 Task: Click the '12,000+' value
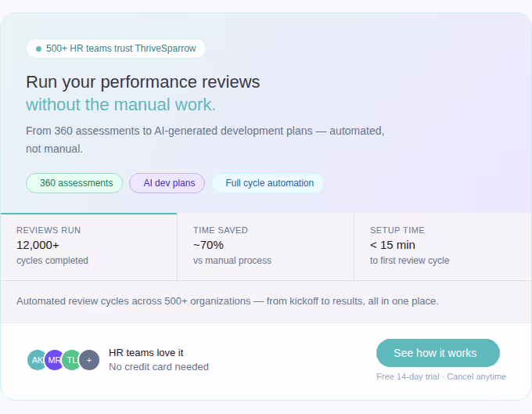click(x=38, y=245)
